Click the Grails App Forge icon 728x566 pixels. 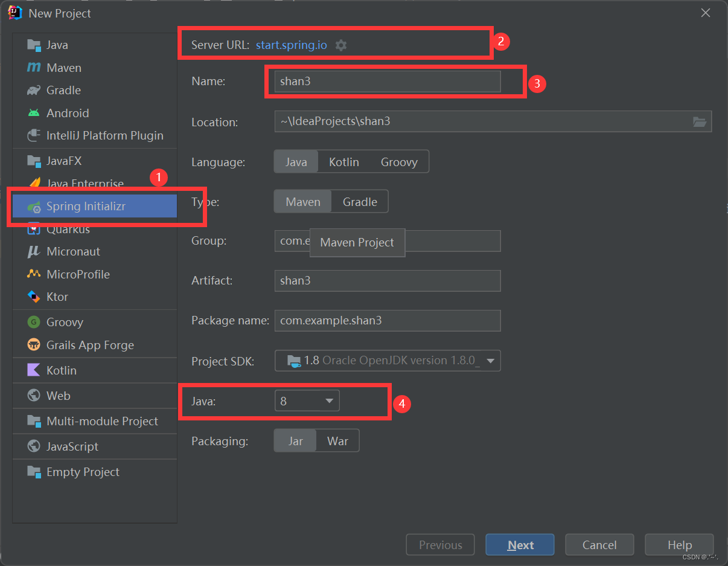(x=34, y=345)
